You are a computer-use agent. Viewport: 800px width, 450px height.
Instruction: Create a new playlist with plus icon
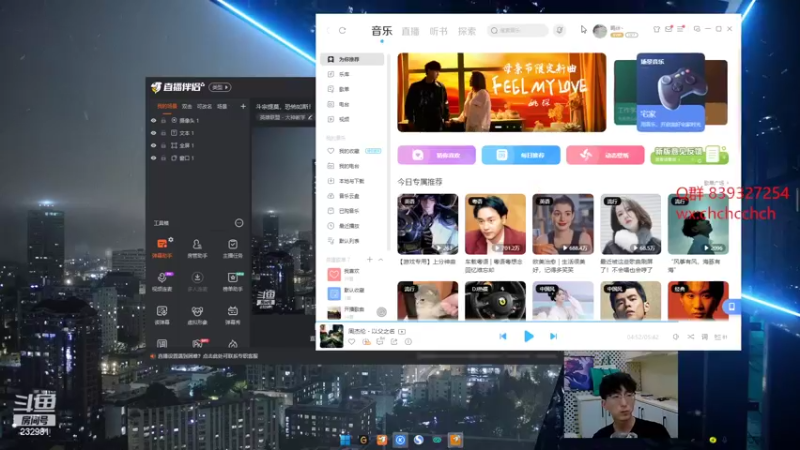tap(369, 260)
